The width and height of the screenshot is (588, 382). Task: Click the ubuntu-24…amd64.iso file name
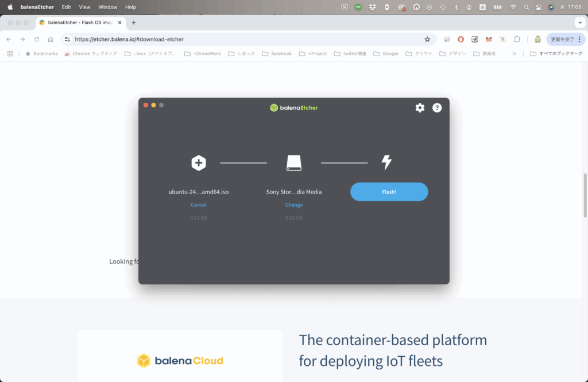click(x=198, y=192)
